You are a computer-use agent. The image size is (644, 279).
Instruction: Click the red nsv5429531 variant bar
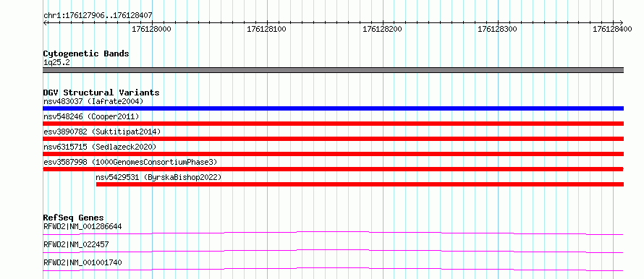pyautogui.click(x=360, y=184)
